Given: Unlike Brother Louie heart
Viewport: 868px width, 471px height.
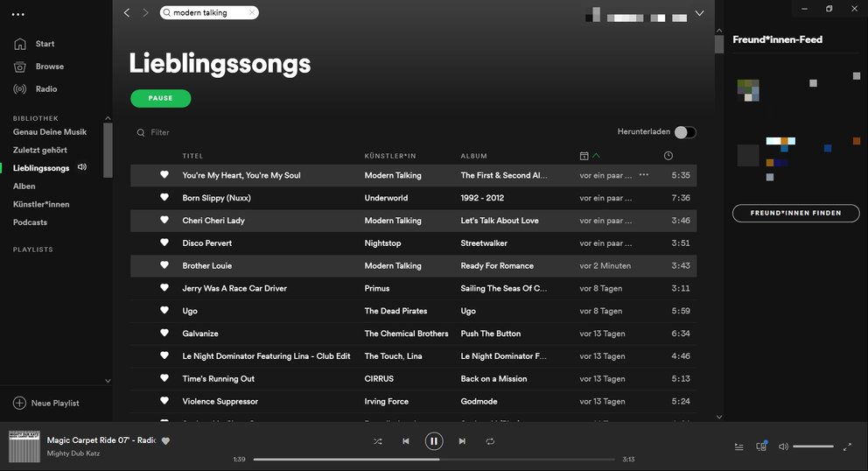Looking at the screenshot, I should click(164, 265).
